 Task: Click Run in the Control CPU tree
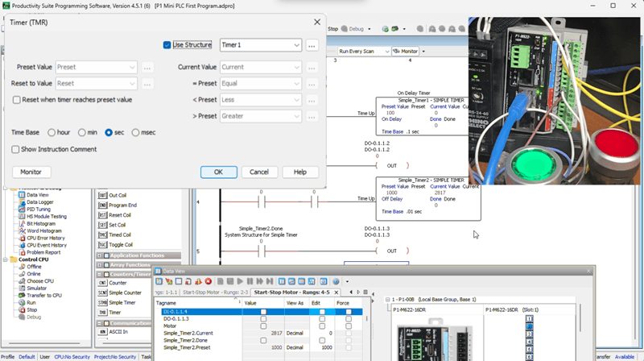pos(31,303)
